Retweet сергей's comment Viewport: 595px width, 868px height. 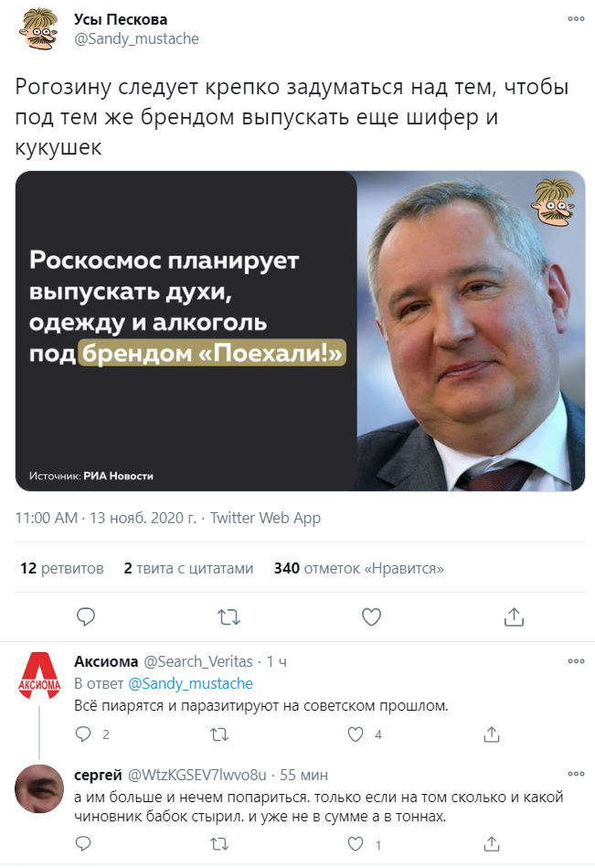pos(219,843)
